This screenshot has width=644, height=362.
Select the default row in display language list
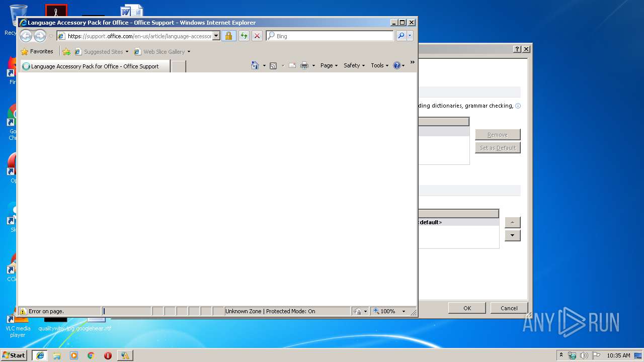[458, 222]
